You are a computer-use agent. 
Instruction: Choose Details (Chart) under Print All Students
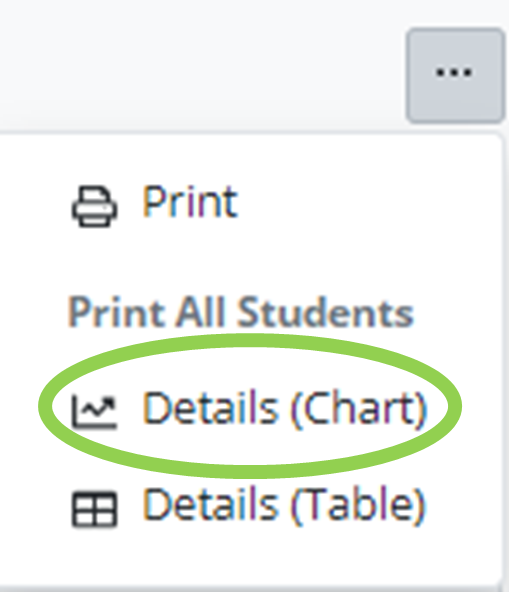pyautogui.click(x=249, y=409)
